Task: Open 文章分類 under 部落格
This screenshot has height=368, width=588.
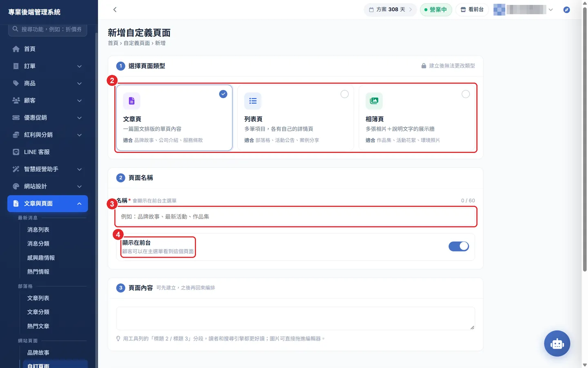Action: 38,312
